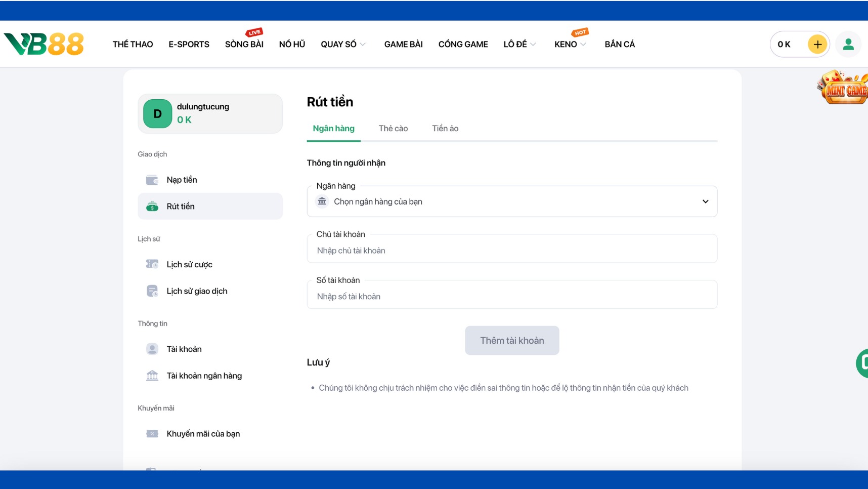Click the bank icon in Ngân hàng dropdown
The height and width of the screenshot is (489, 868).
coord(322,201)
